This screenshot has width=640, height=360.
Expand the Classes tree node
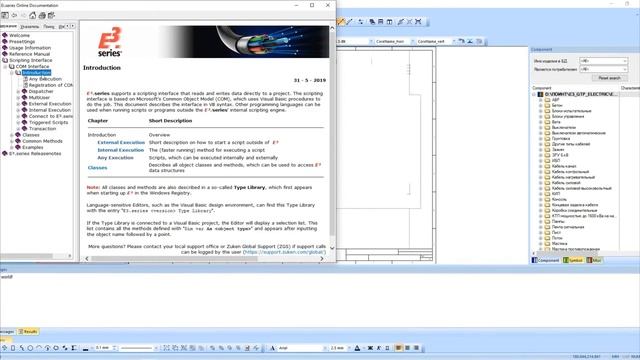click(x=12, y=135)
